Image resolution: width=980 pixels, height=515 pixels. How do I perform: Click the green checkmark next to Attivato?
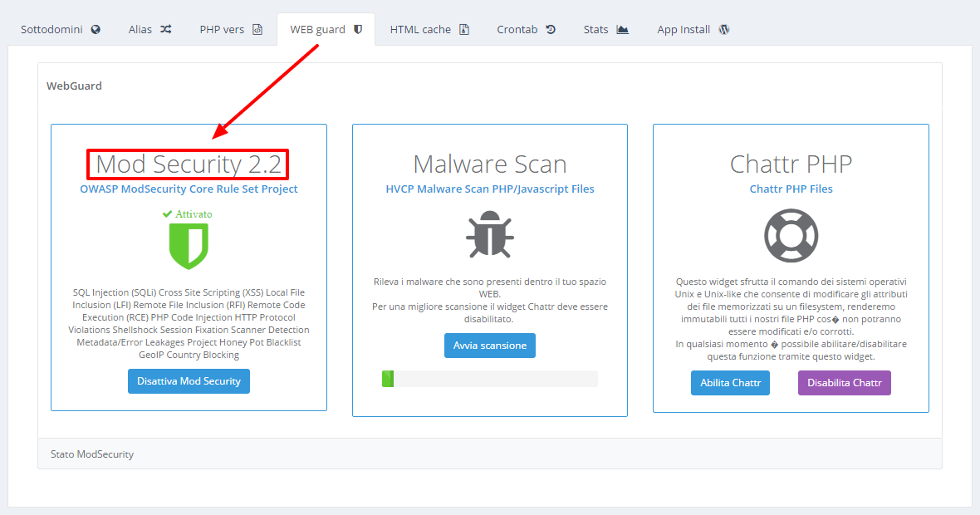pos(167,213)
